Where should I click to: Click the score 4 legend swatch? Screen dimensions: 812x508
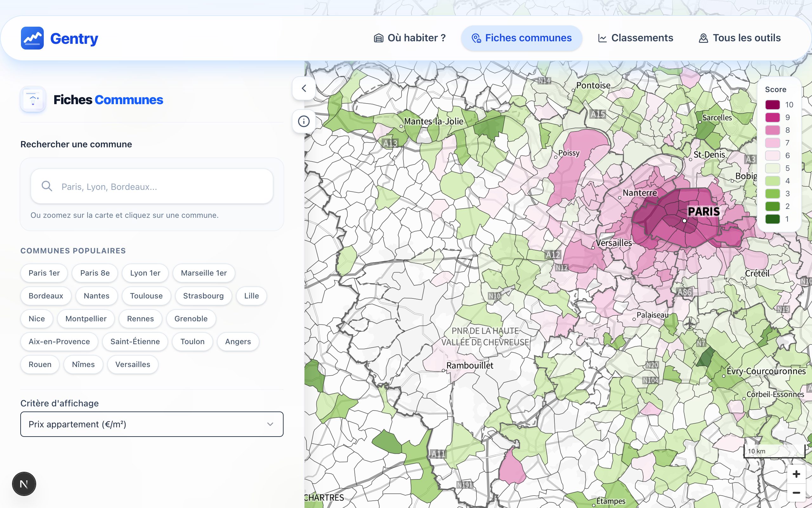coord(772,181)
